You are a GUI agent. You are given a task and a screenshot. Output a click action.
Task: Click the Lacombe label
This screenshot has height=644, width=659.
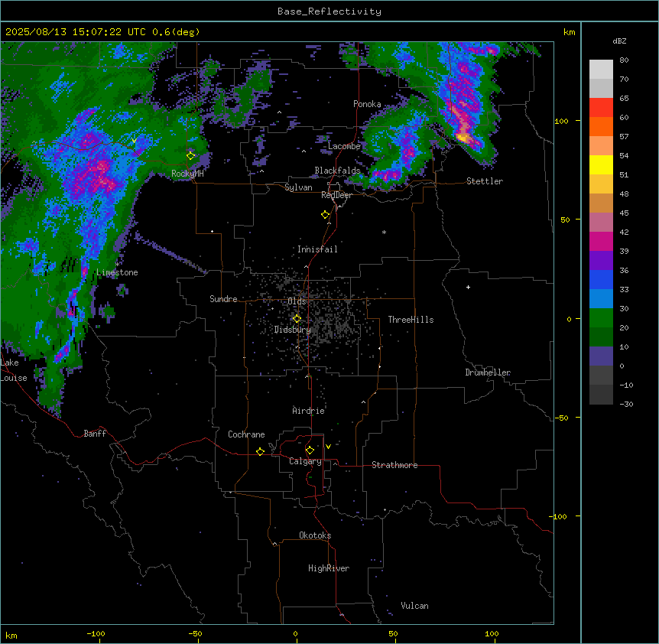pos(344,146)
